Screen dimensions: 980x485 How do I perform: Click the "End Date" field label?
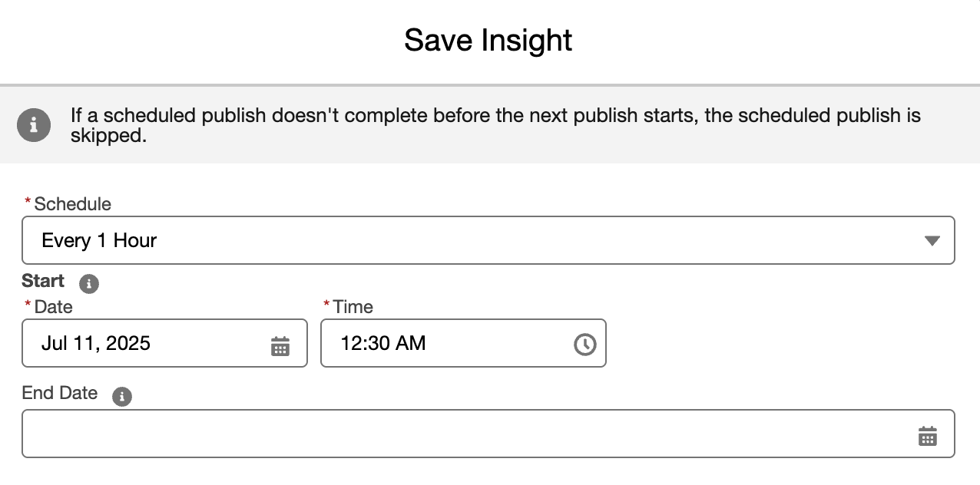click(x=60, y=394)
